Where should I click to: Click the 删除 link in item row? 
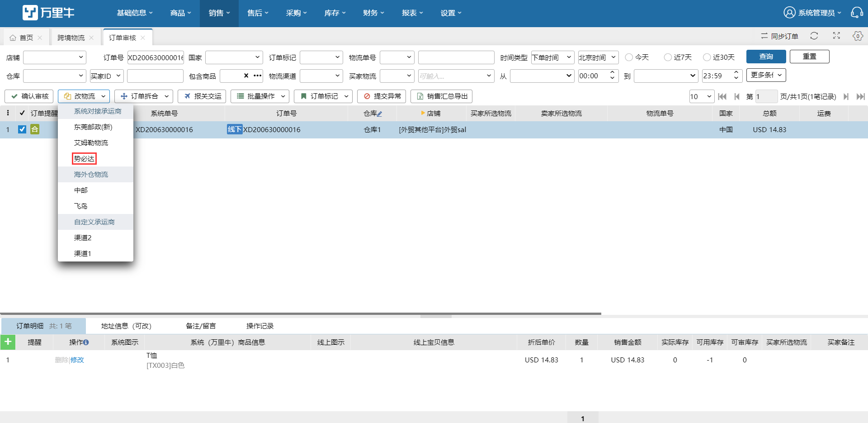click(x=61, y=360)
